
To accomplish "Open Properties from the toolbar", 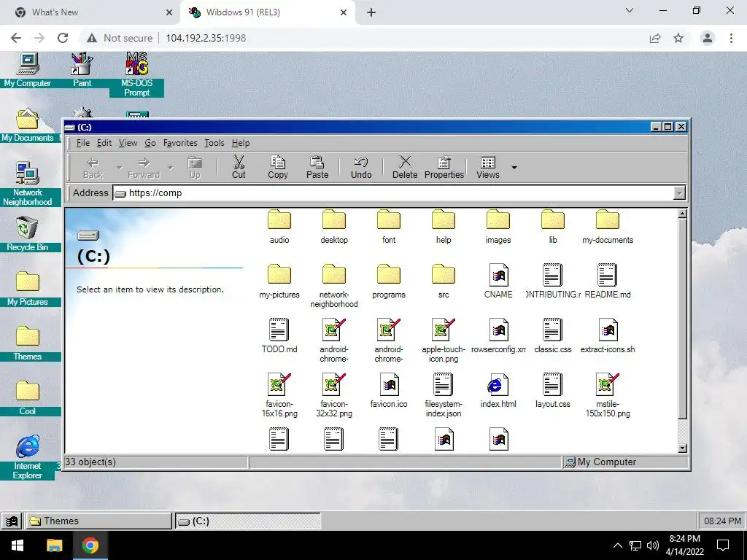I will tap(444, 167).
